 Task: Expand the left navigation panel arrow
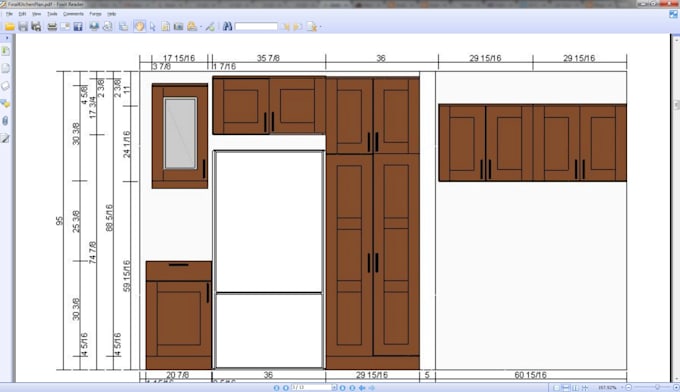7,38
